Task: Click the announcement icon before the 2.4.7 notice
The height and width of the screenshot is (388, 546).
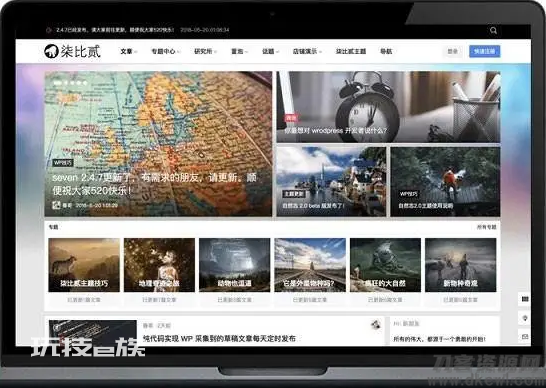Action: click(49, 30)
